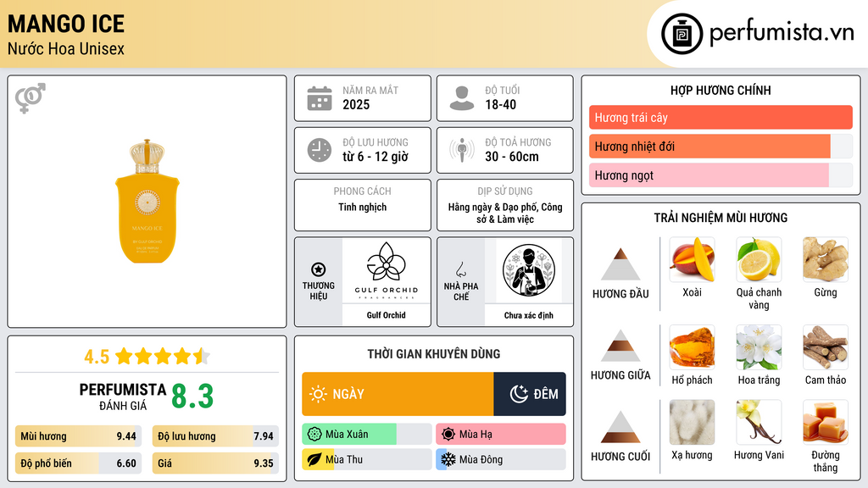Viewport: 868px width, 488px height.
Task: Click the Tinh nghịch style text
Action: (363, 208)
